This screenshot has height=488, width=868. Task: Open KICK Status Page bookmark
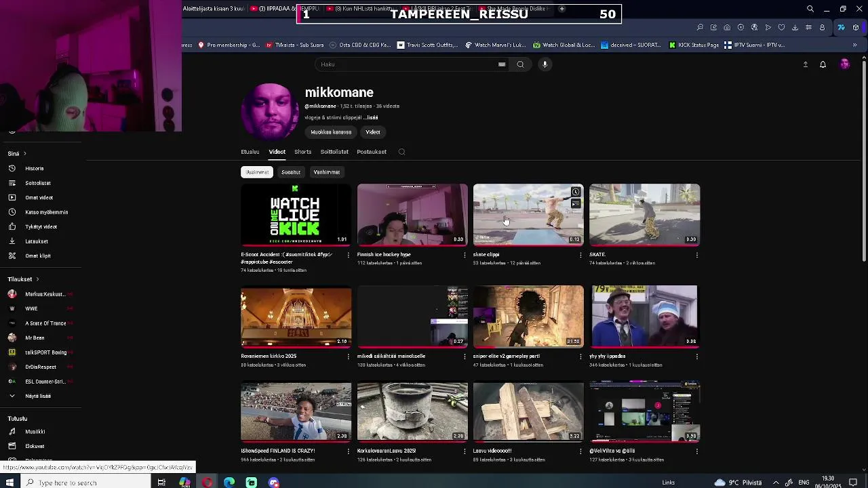694,45
